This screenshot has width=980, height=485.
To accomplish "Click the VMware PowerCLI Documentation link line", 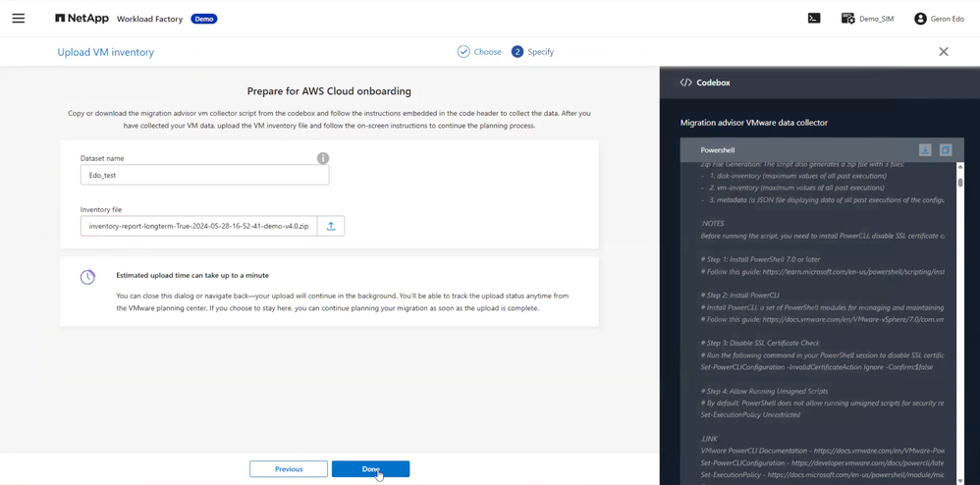I will tap(823, 451).
